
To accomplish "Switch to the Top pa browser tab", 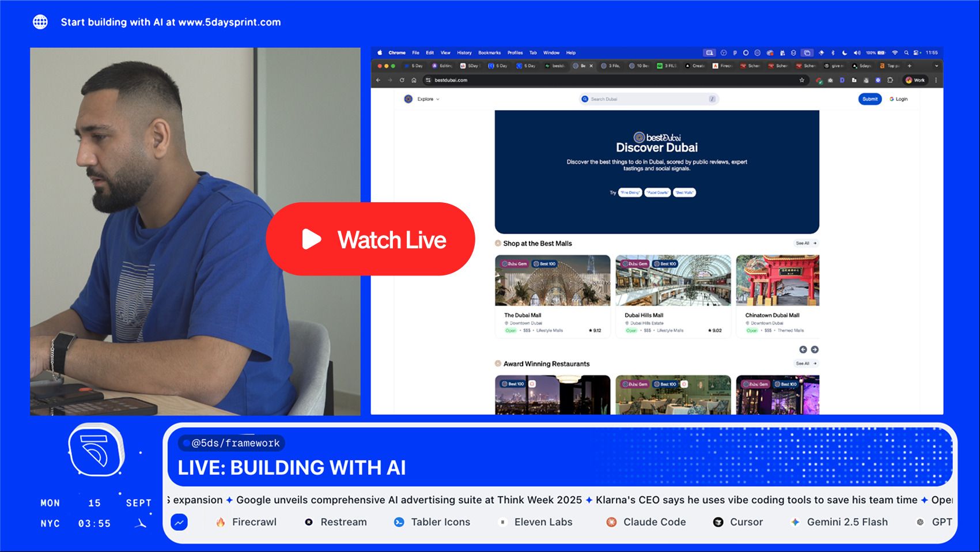I will [891, 66].
